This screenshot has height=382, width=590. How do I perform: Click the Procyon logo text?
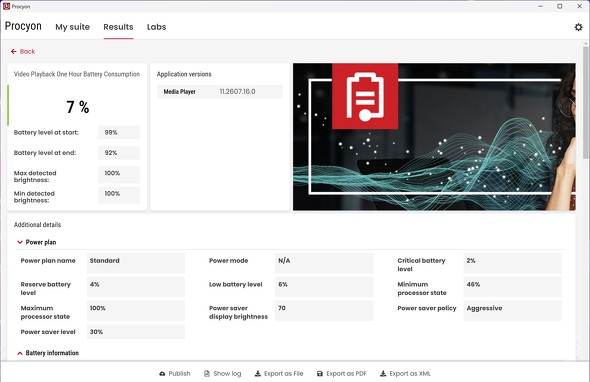tap(23, 26)
